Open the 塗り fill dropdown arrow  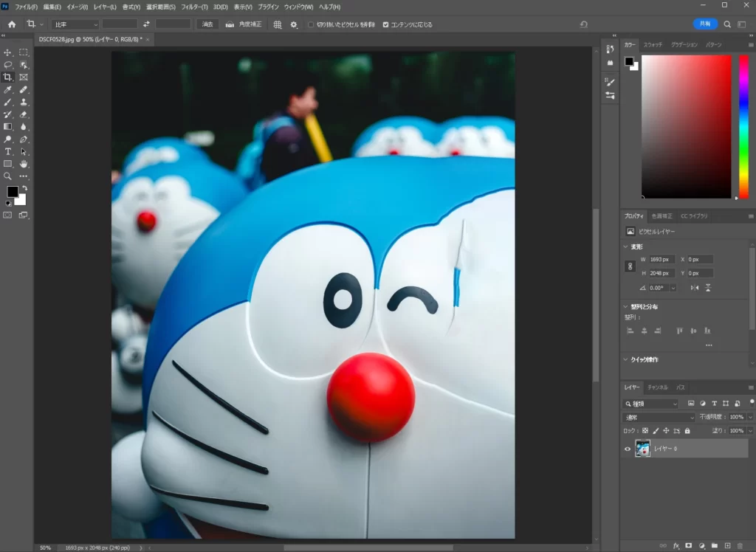[x=750, y=431]
